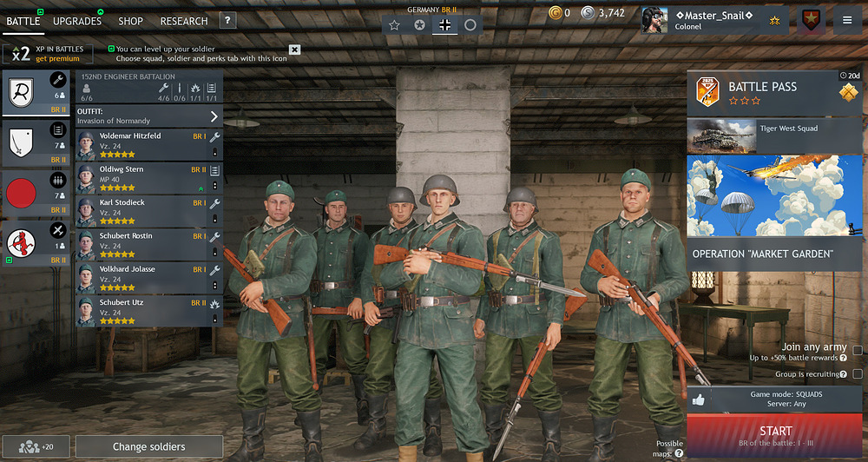Select soldier Volkhard Jolasse

click(149, 278)
